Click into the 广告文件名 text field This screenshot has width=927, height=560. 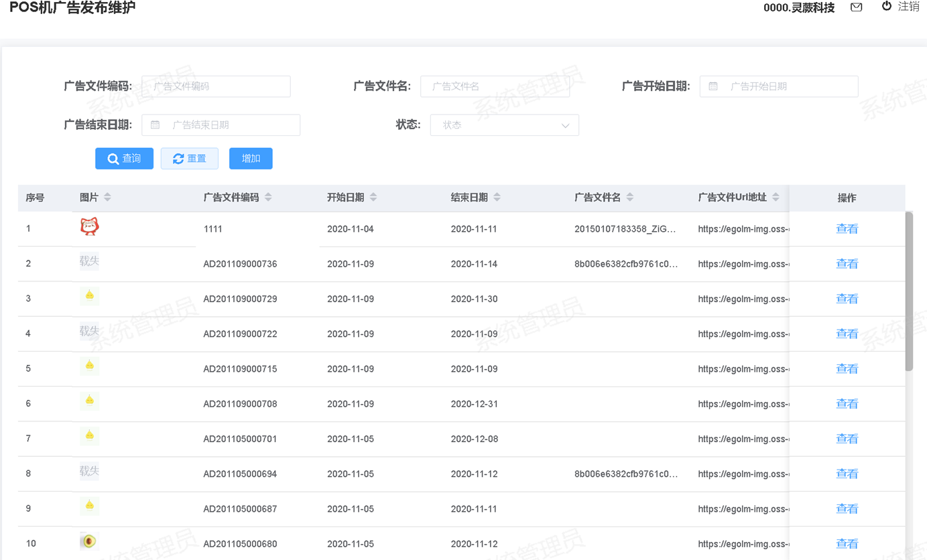click(495, 86)
